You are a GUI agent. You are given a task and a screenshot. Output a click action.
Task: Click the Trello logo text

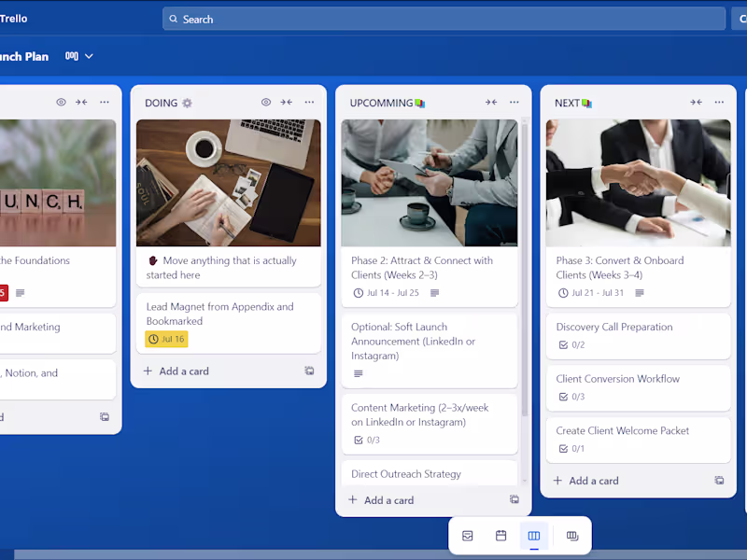[13, 19]
